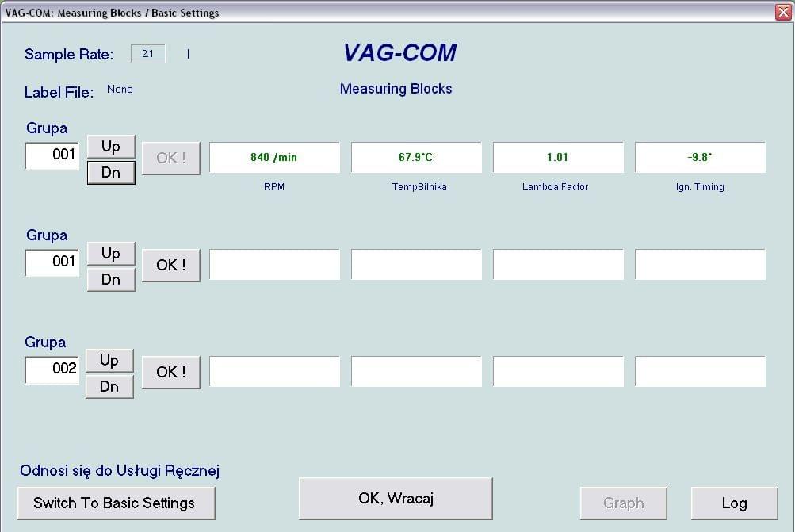795x532 pixels.
Task: Click the RPM label
Action: tap(274, 186)
